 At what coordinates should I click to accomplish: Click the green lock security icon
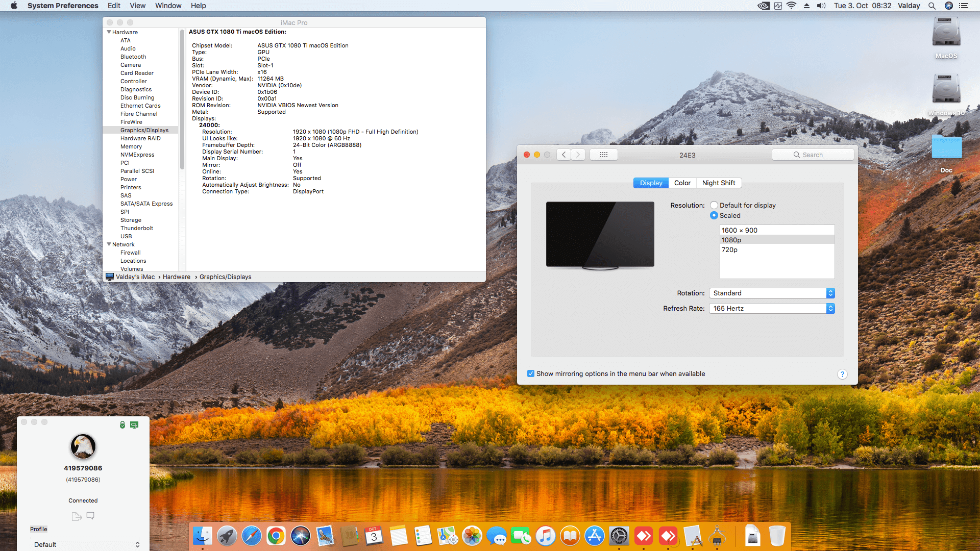(122, 424)
